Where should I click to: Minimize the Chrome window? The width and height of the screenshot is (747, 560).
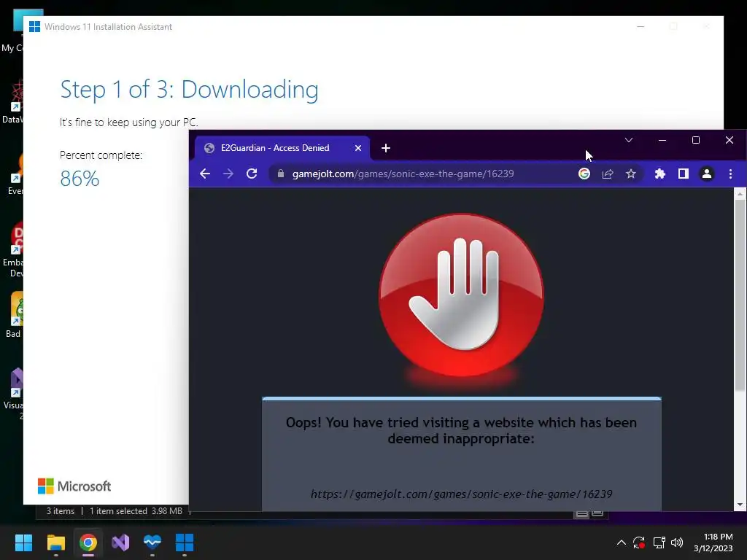coord(662,140)
